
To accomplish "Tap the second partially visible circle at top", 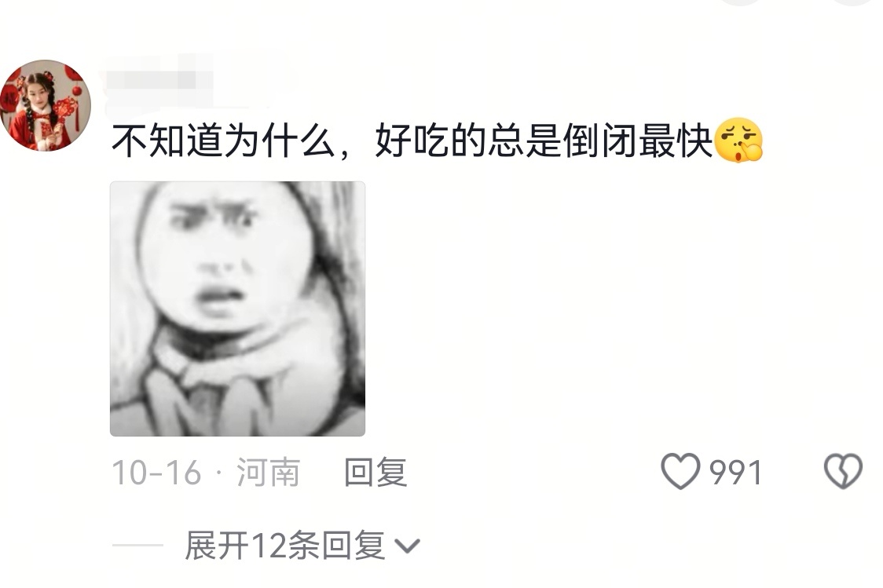I will pos(742,2).
